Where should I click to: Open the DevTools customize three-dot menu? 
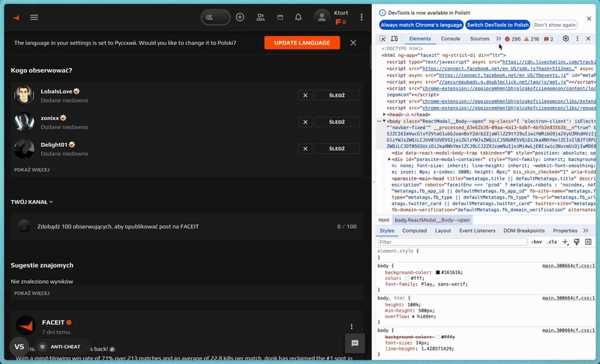click(577, 39)
